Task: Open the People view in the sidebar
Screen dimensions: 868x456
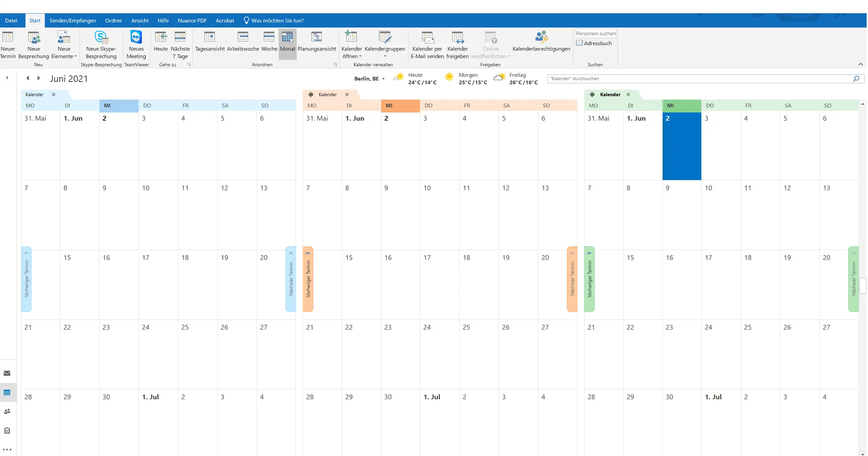Action: 7,411
